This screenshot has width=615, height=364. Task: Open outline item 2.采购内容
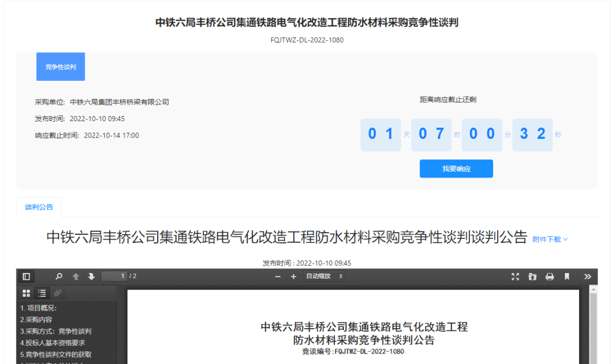[36, 320]
